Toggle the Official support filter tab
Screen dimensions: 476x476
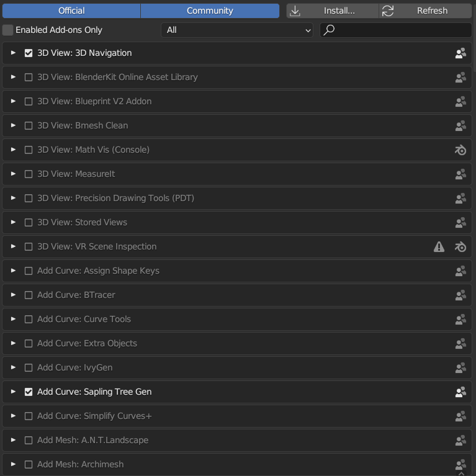pyautogui.click(x=71, y=11)
